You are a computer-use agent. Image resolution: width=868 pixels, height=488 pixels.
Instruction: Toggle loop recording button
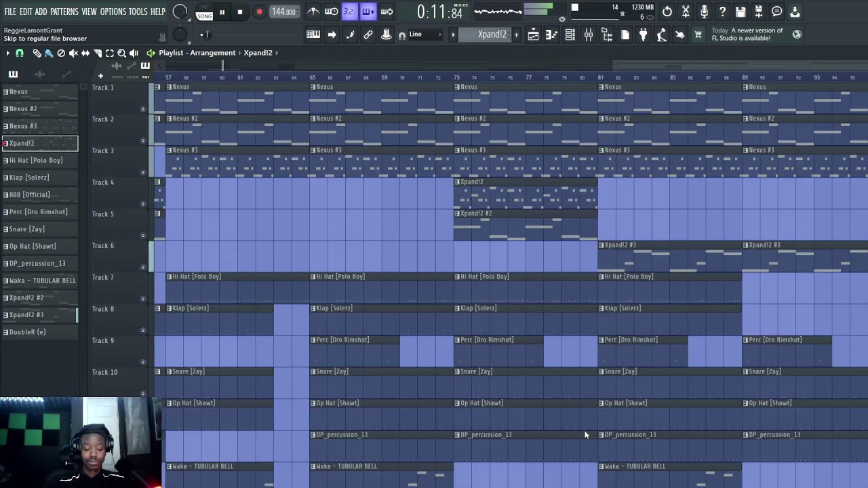tap(387, 12)
